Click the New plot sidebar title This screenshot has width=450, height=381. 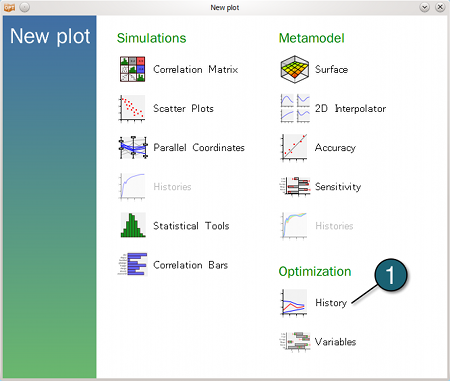[50, 36]
